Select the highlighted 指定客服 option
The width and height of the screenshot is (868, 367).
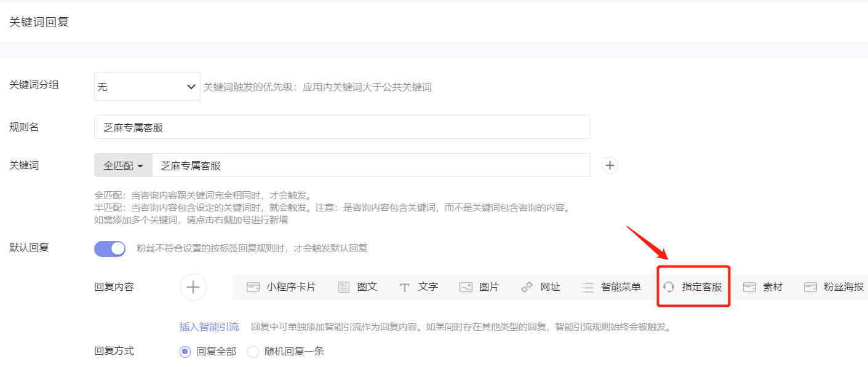(693, 286)
